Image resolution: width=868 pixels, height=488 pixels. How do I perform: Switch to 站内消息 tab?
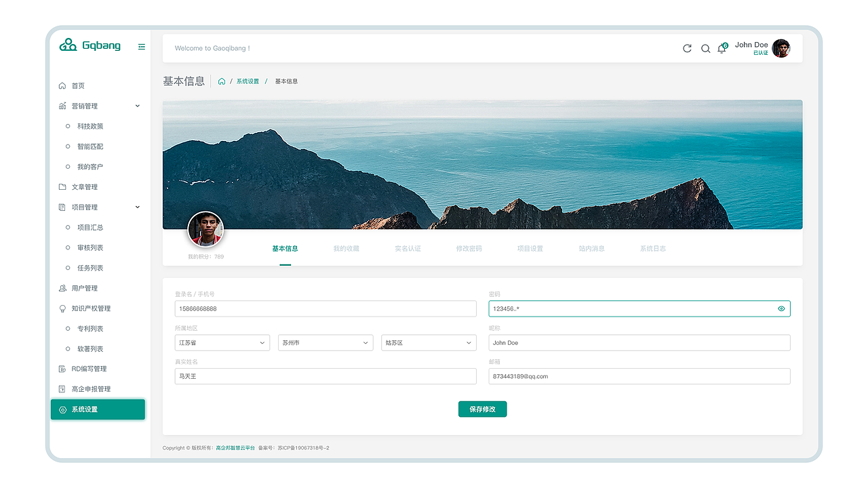click(592, 249)
